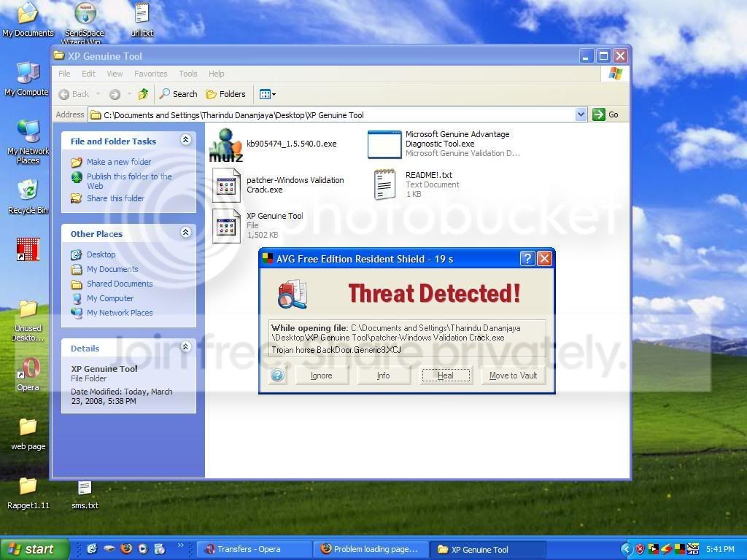The width and height of the screenshot is (747, 560).
Task: Open sms.txt desktop file
Action: coord(85,488)
